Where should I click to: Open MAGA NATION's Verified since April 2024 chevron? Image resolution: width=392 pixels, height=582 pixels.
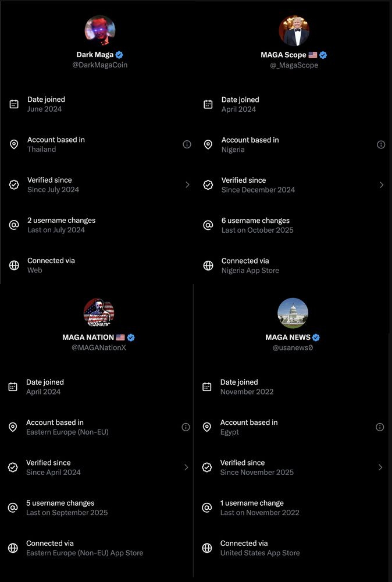click(x=186, y=467)
